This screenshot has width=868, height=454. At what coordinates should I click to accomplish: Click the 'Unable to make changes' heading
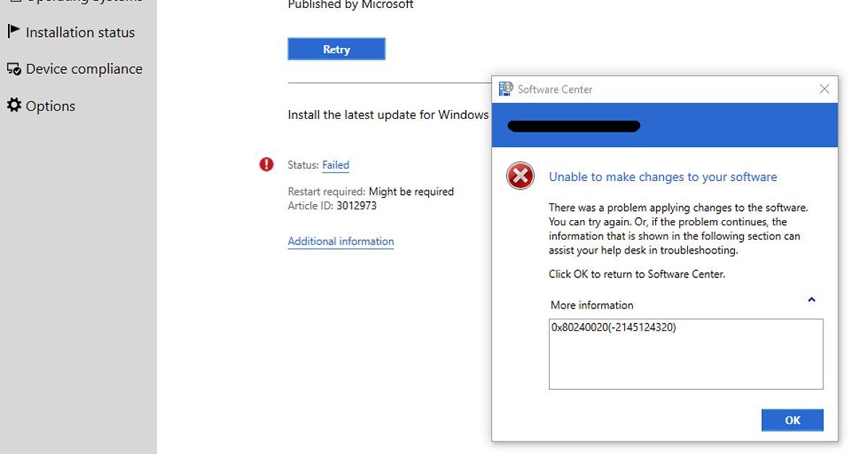663,177
